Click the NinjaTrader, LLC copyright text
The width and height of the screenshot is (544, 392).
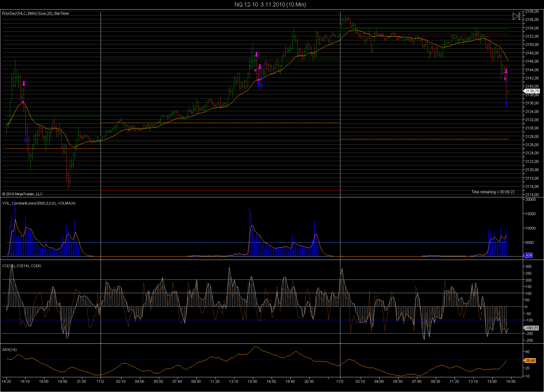click(x=23, y=194)
